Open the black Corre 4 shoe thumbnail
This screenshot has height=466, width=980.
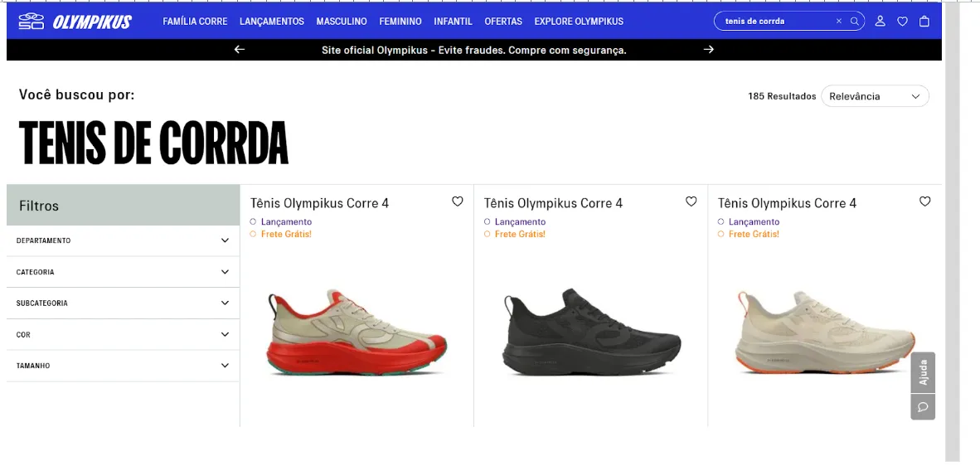click(x=590, y=332)
